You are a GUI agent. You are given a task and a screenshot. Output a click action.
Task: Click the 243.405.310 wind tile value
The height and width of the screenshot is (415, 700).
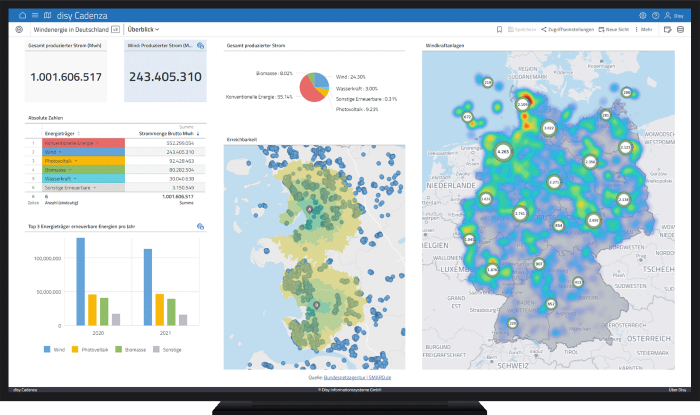pos(165,77)
